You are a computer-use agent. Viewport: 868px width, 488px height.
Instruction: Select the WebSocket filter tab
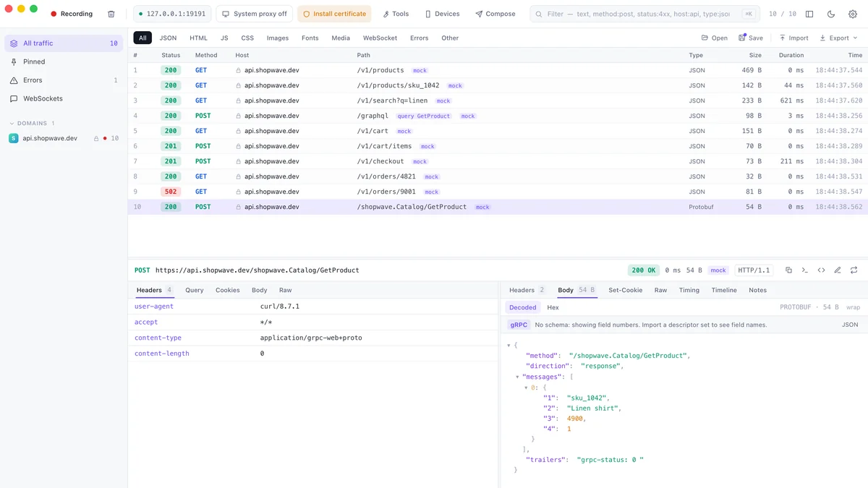click(x=380, y=38)
